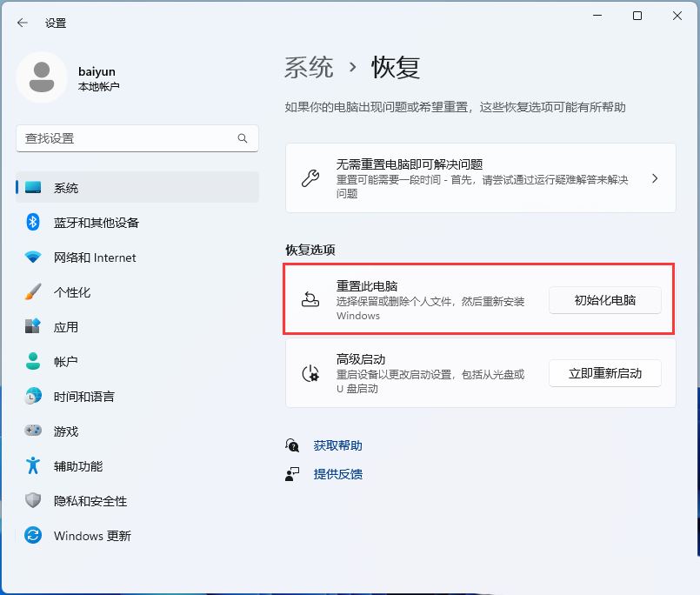Open 时间和语言 via the globe clock icon
Screen dimensions: 700x595
(33, 396)
